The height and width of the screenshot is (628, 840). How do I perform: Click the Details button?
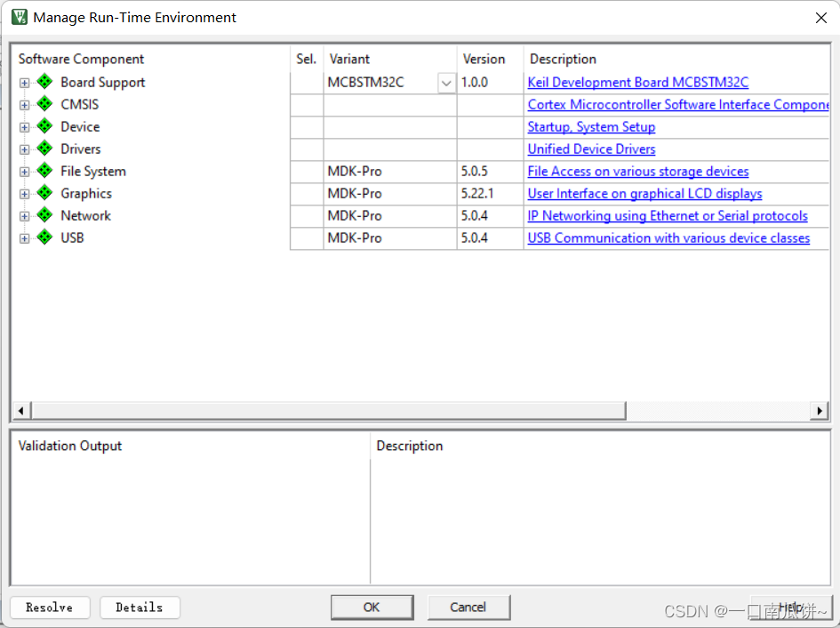(140, 607)
